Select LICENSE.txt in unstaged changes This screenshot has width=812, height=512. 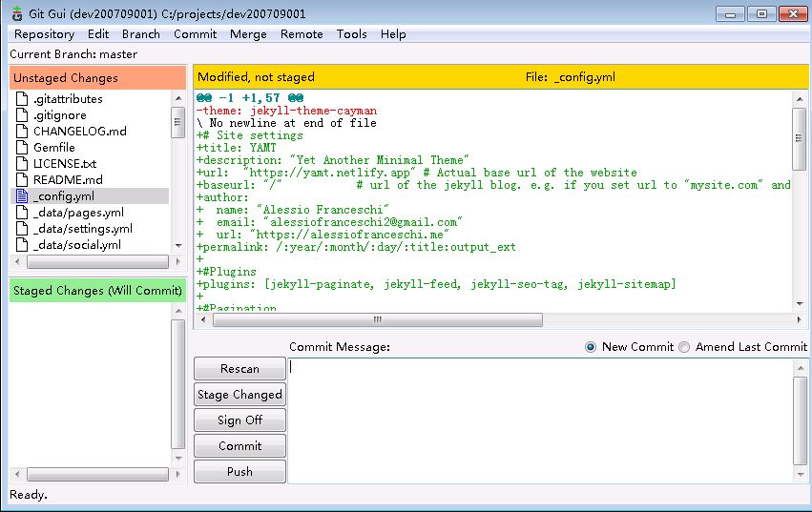65,164
